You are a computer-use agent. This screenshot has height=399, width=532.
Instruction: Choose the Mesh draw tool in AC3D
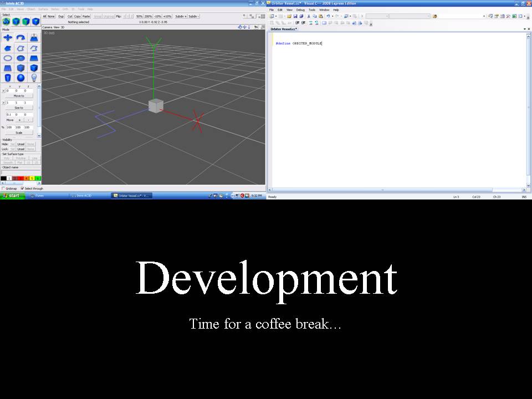coord(8,68)
